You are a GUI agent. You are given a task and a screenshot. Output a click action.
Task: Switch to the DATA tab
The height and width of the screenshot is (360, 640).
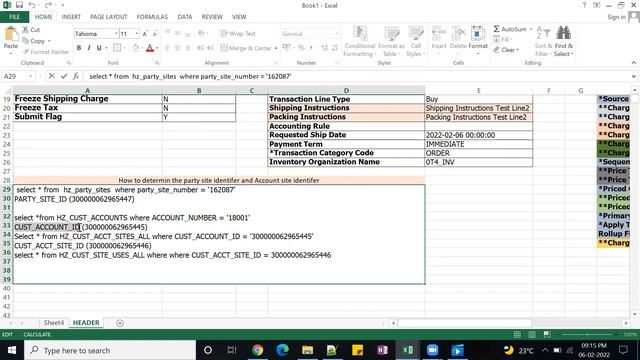point(184,17)
